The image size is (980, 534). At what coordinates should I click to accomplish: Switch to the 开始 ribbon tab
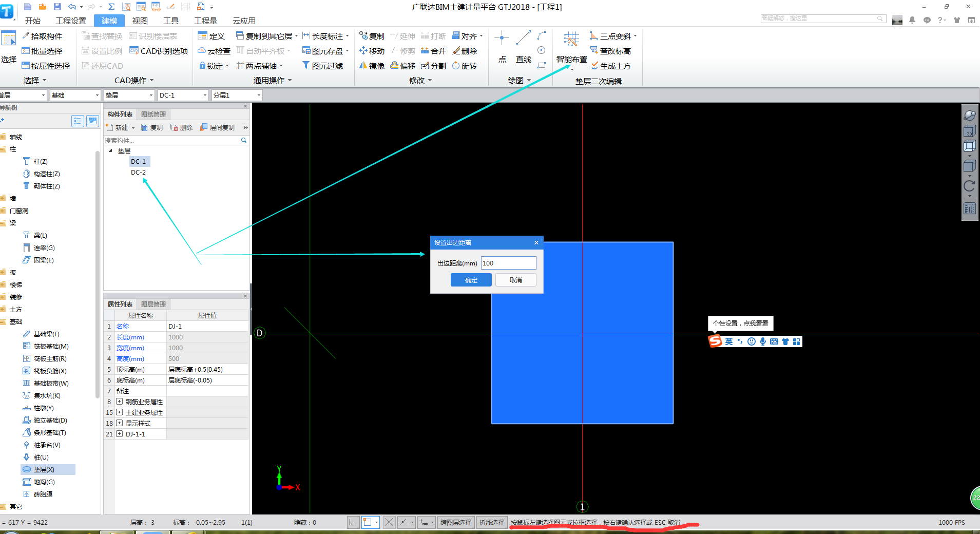coord(33,21)
